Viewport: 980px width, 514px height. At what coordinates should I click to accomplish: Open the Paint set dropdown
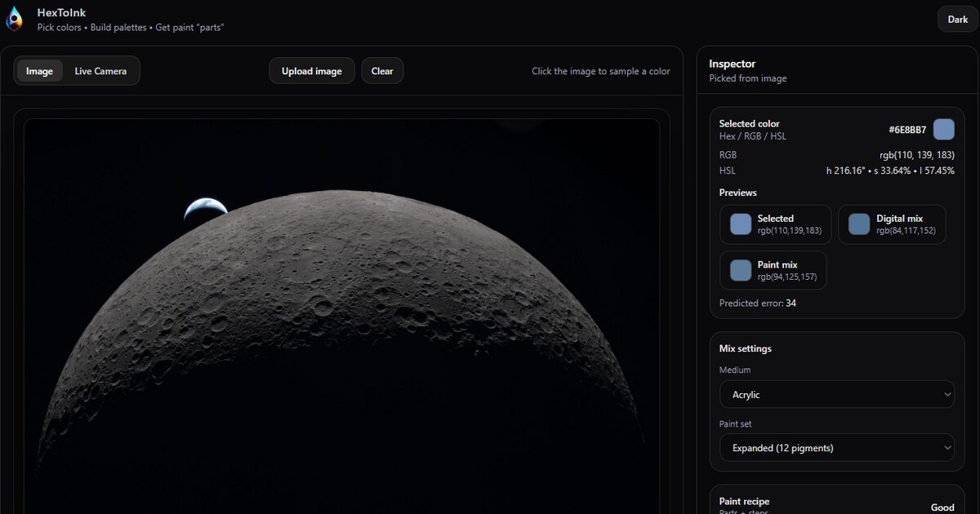point(837,448)
